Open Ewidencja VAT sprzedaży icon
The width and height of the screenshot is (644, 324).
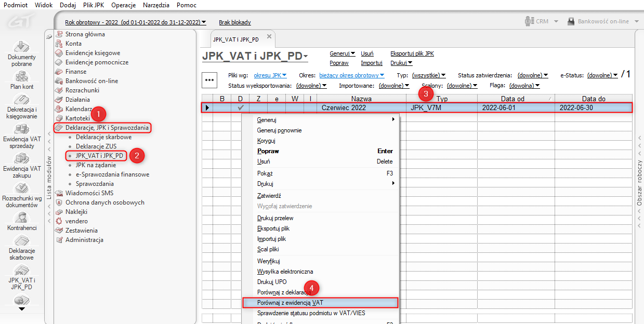pyautogui.click(x=22, y=129)
